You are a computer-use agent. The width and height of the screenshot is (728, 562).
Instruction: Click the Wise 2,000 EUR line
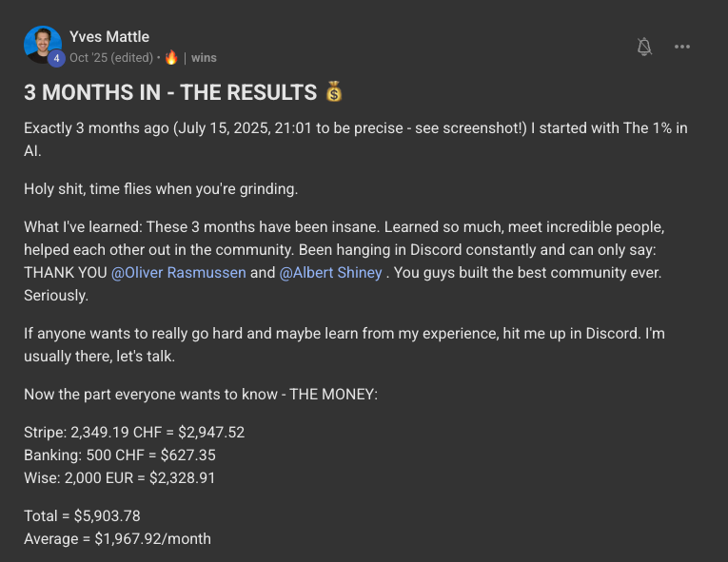(x=119, y=477)
